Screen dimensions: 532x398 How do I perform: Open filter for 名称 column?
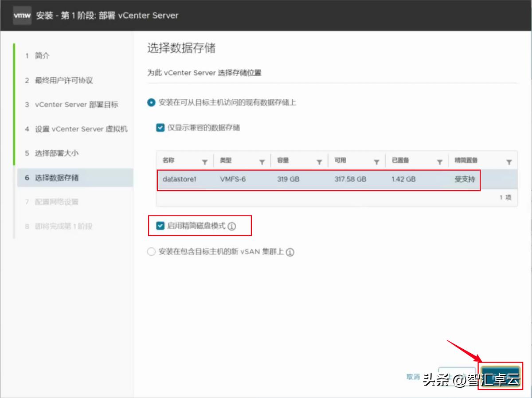point(205,162)
